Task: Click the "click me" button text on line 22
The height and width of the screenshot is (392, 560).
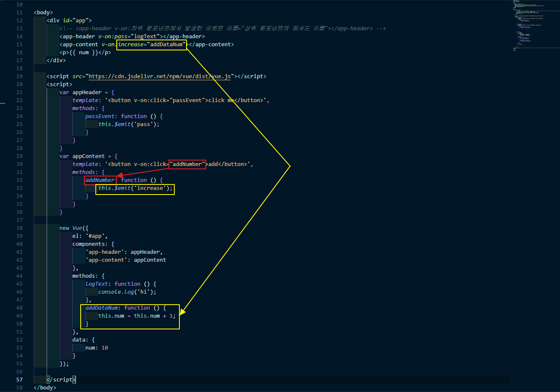Action: point(221,100)
